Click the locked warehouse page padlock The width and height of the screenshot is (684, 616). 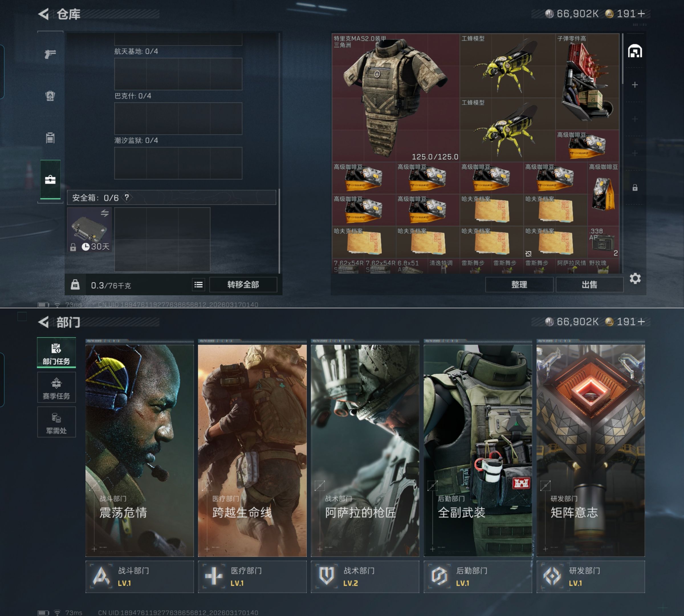[x=635, y=187]
